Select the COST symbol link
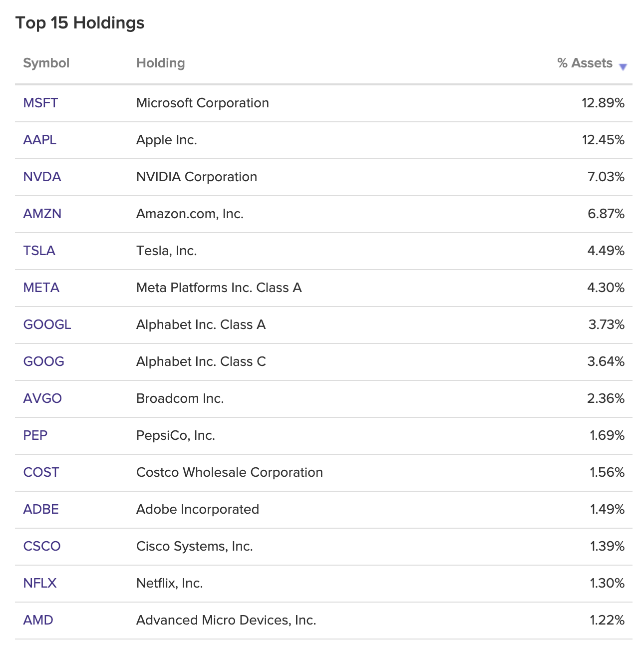The width and height of the screenshot is (644, 646). [x=41, y=472]
